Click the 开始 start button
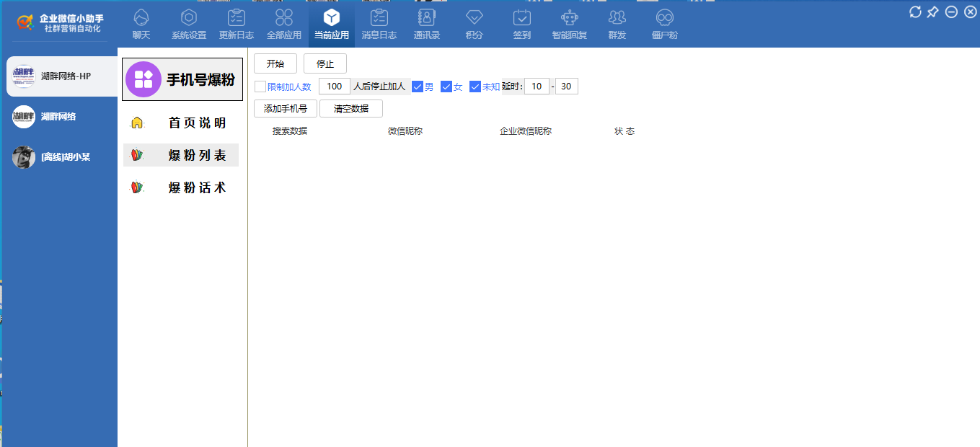 coord(275,63)
